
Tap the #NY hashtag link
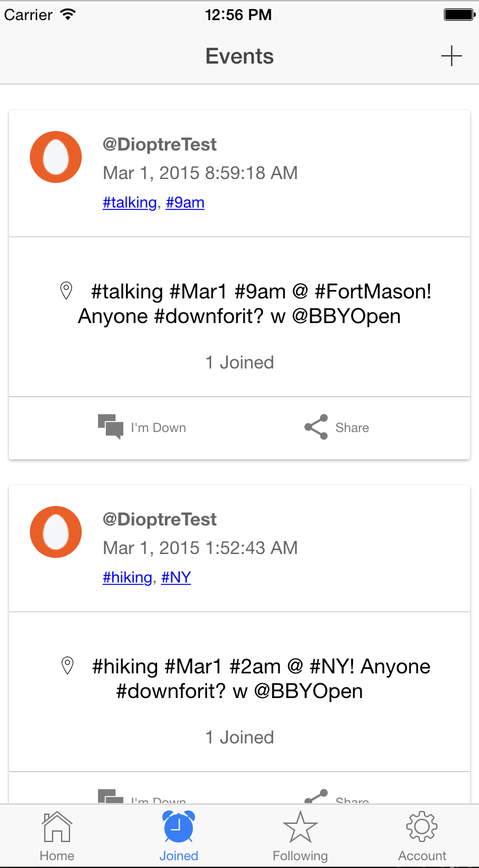176,578
